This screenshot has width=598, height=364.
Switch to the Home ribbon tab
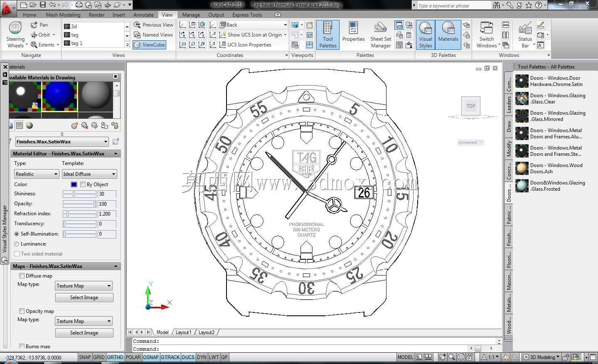[30, 15]
